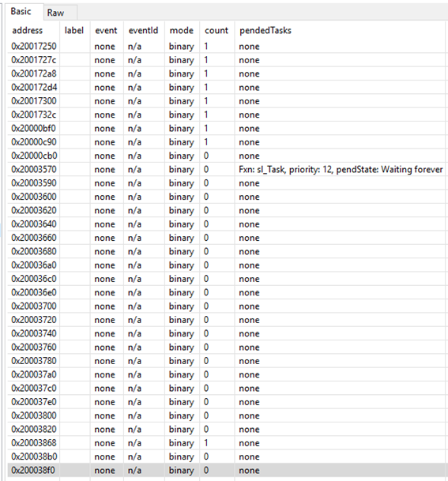Image resolution: width=448 pixels, height=481 pixels.
Task: Select row with address 0x20017300
Action: (x=227, y=101)
